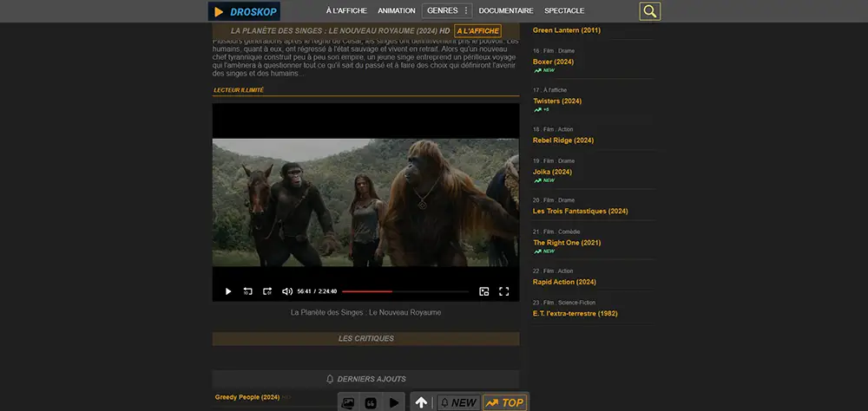Go to the Documentaire section
This screenshot has height=411, width=868.
click(506, 11)
